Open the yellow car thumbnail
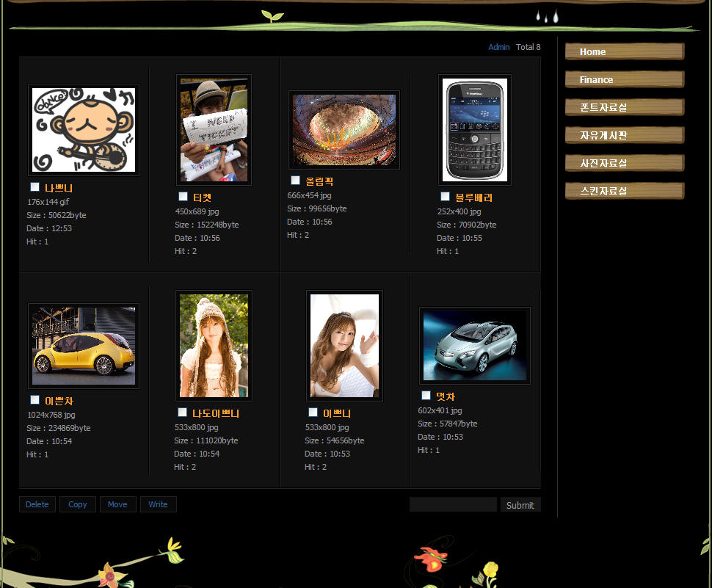 point(84,346)
